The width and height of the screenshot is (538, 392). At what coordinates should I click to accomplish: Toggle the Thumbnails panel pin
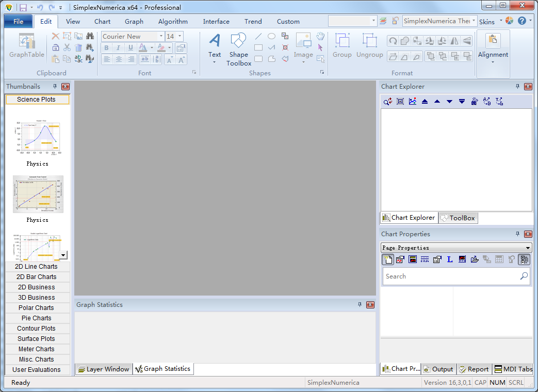click(x=55, y=87)
